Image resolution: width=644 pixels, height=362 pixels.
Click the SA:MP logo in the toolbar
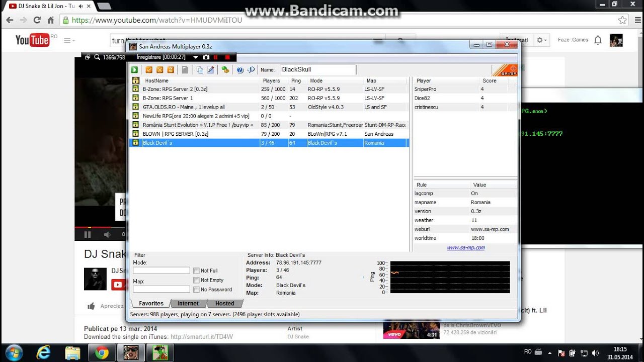click(505, 70)
